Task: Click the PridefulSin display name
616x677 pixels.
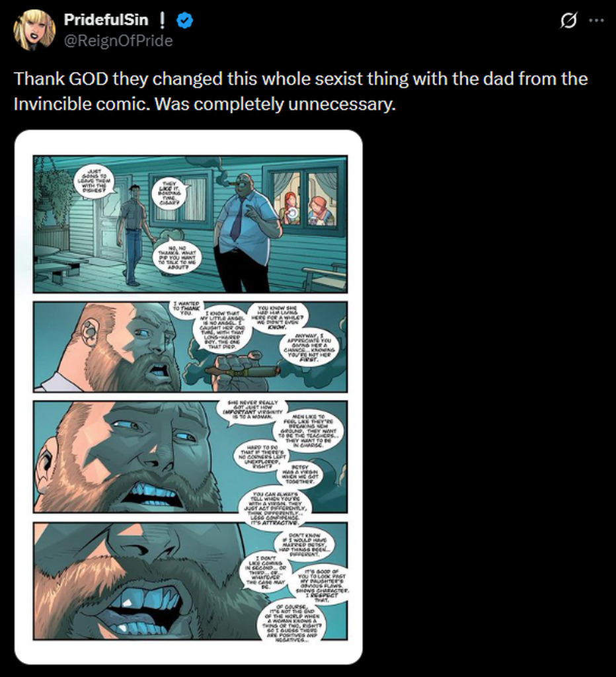Action: (106, 19)
